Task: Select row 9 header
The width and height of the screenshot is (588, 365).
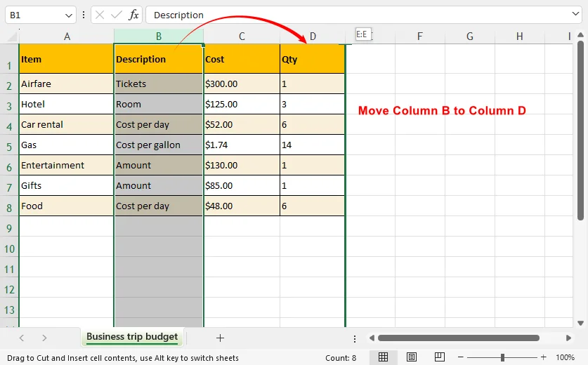Action: click(9, 226)
